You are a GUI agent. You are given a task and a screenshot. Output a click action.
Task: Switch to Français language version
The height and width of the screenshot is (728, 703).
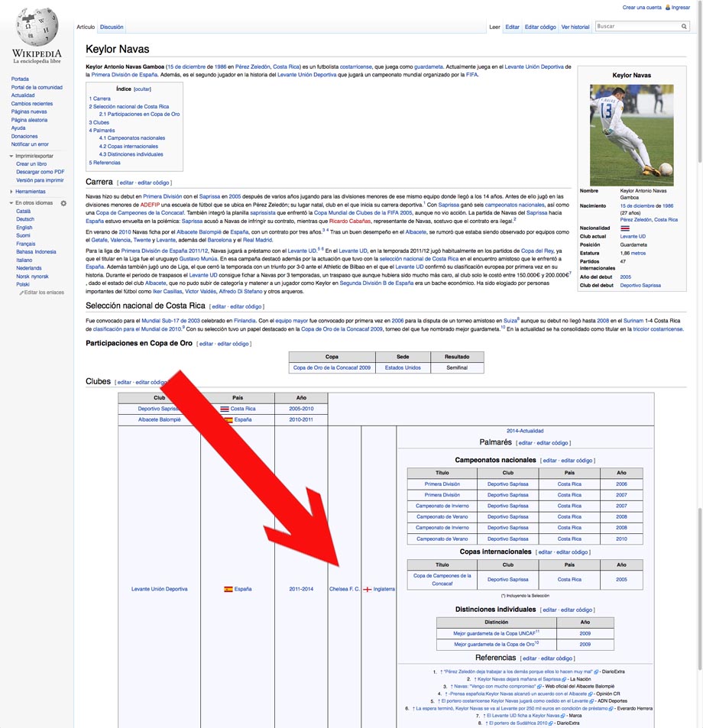pyautogui.click(x=25, y=244)
